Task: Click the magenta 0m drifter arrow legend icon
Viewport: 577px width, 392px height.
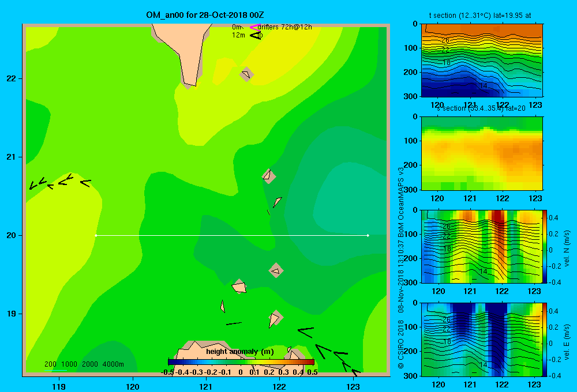Action: [x=255, y=27]
